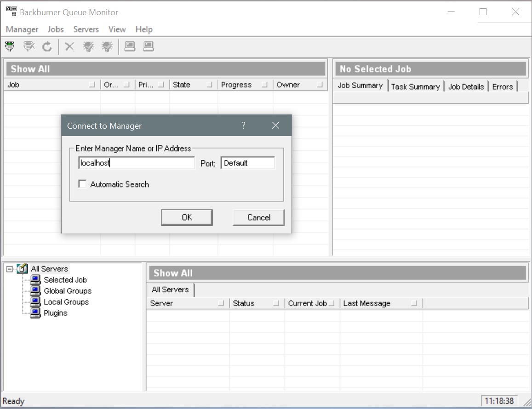Select the All Servers tab in server list
The height and width of the screenshot is (409, 532).
(x=170, y=290)
